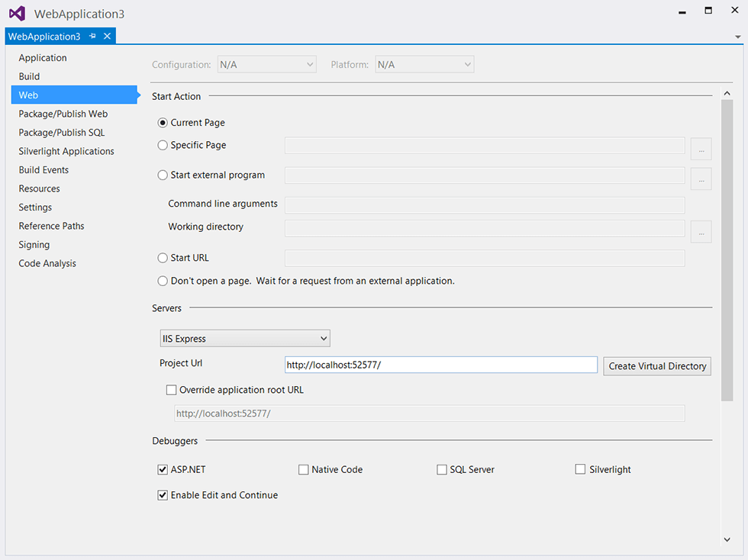The height and width of the screenshot is (560, 748).
Task: Go to the Signing tab
Action: click(34, 245)
